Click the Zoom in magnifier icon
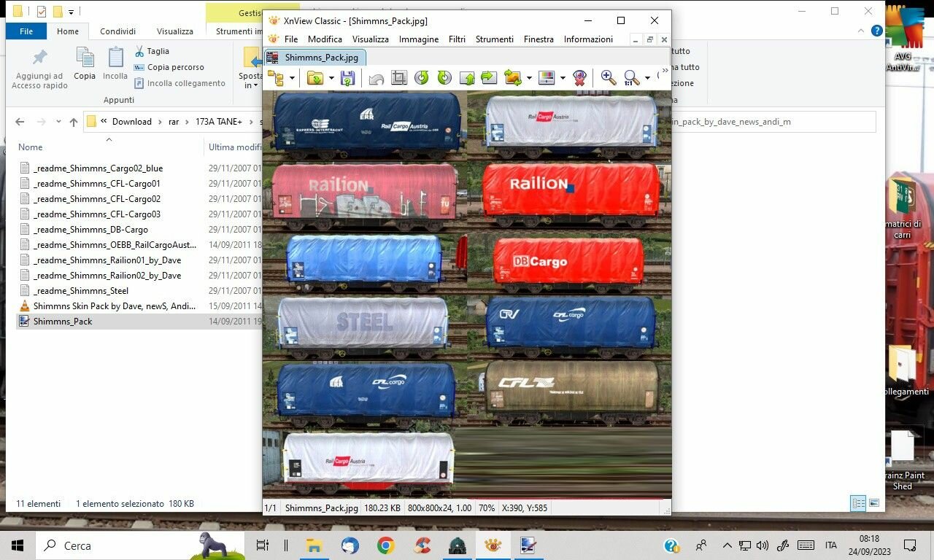934x560 pixels. click(608, 78)
